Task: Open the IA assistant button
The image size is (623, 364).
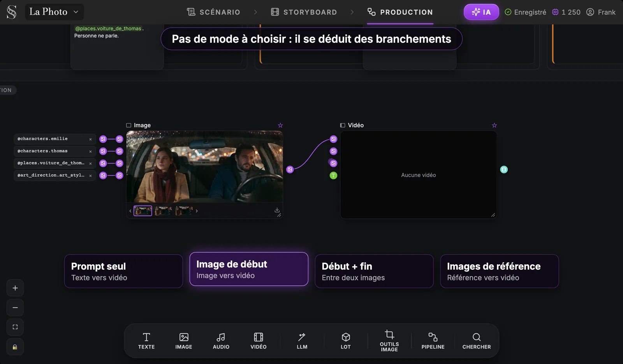Action: (481, 12)
